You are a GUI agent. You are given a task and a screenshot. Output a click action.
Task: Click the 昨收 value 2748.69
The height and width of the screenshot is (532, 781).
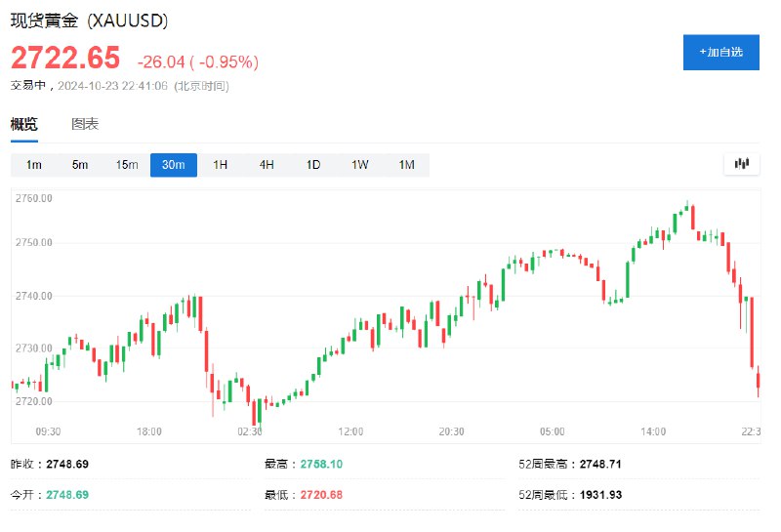67,465
